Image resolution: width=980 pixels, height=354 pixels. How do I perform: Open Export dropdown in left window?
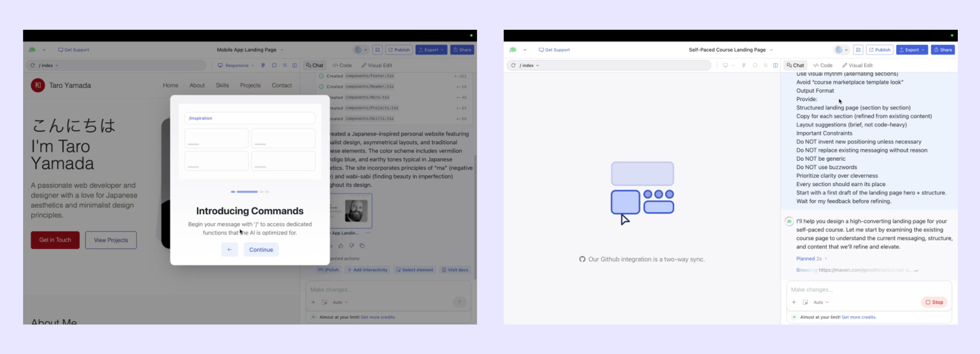point(431,50)
